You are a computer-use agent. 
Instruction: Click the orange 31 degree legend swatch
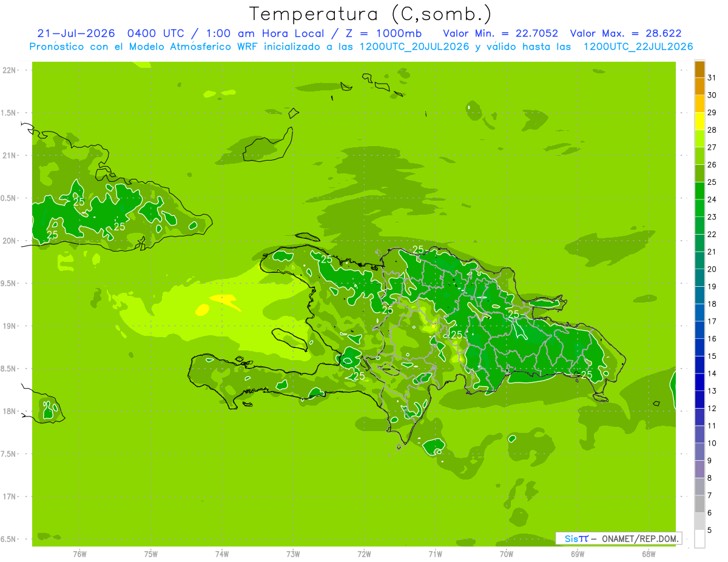[x=699, y=69]
